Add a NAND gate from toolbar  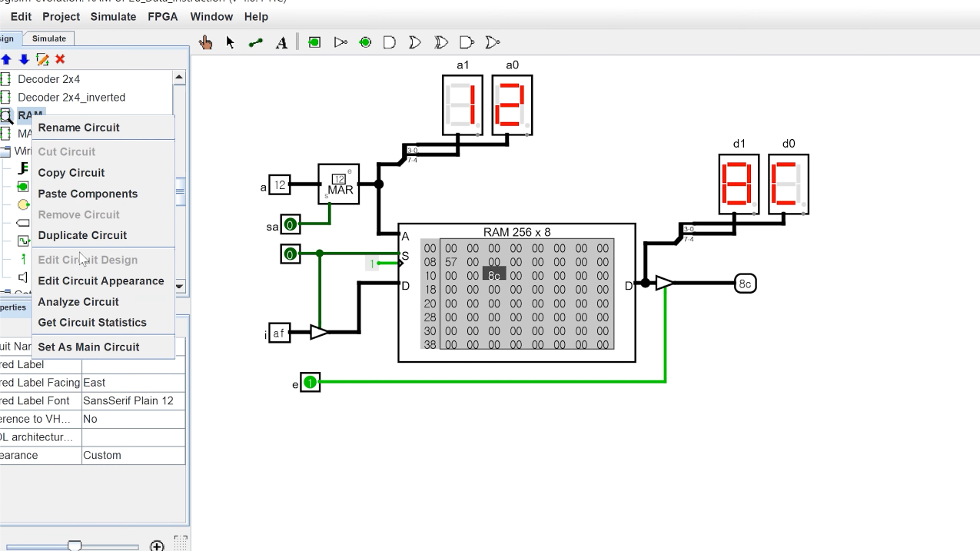[467, 43]
